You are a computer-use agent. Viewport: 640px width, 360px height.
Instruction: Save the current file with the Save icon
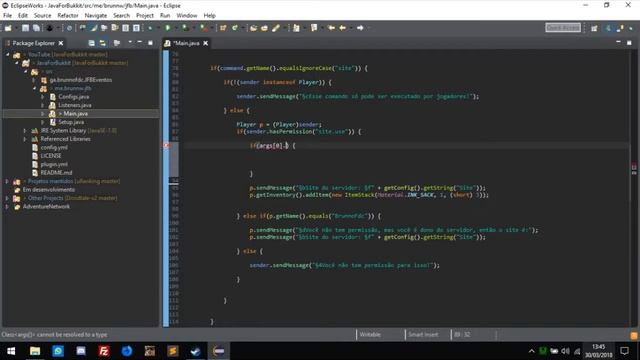point(25,28)
